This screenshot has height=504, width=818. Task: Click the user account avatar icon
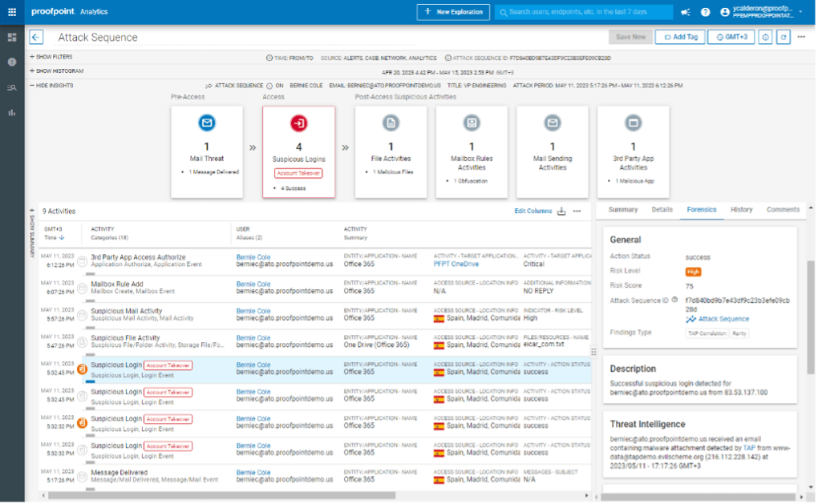click(725, 12)
